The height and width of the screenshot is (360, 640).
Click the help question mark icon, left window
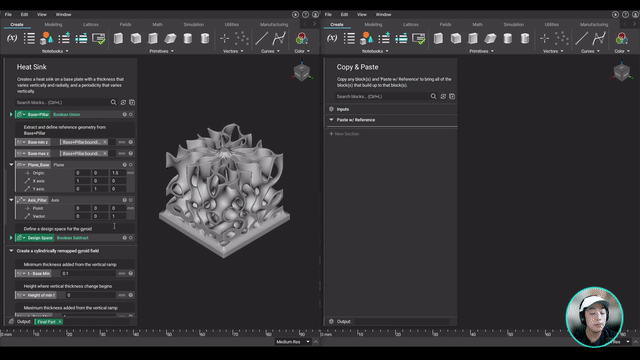305,14
